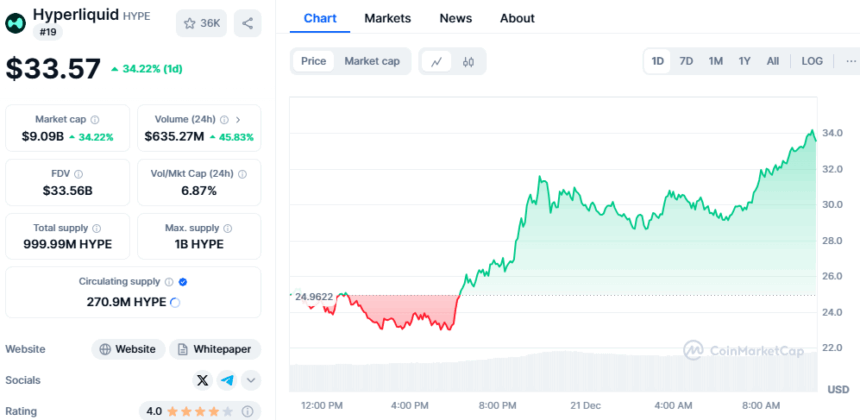Expand Volume (24h) details arrow
This screenshot has height=420, width=860.
238,120
